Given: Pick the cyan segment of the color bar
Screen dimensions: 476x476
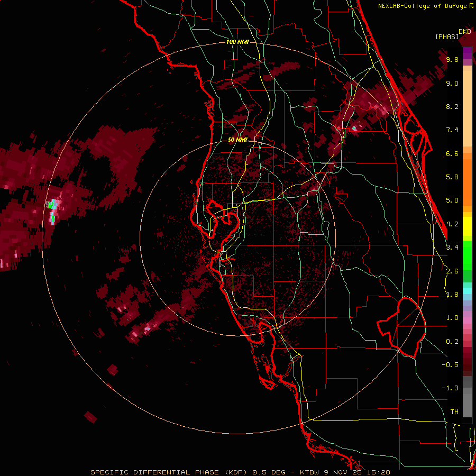Looking at the screenshot, I should point(467,291).
